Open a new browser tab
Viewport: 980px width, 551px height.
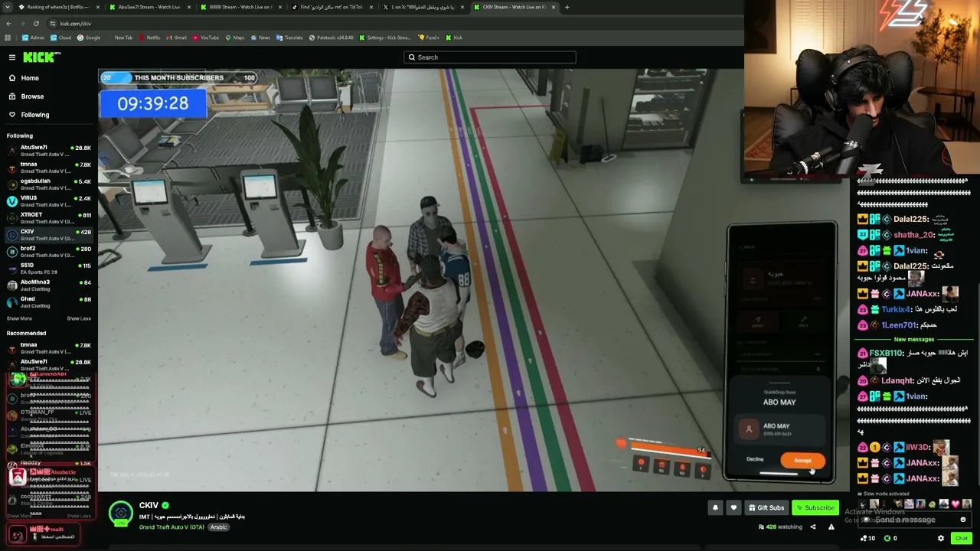click(x=567, y=7)
